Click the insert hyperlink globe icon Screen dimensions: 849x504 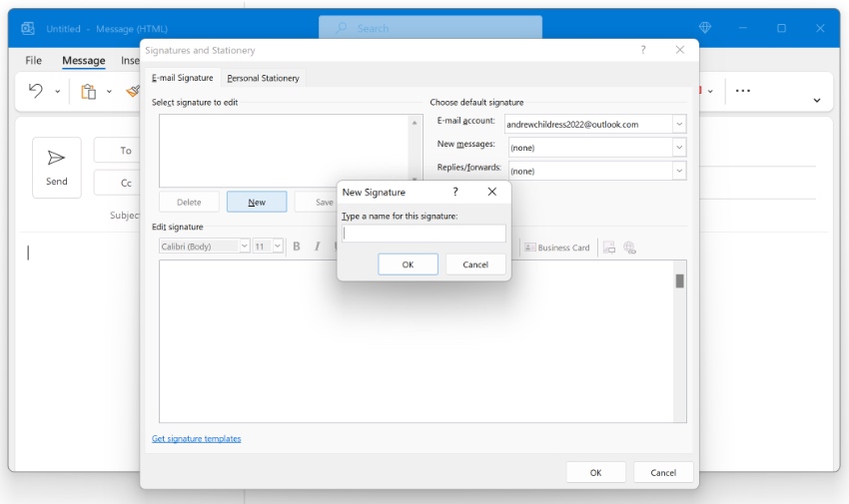[x=629, y=248]
